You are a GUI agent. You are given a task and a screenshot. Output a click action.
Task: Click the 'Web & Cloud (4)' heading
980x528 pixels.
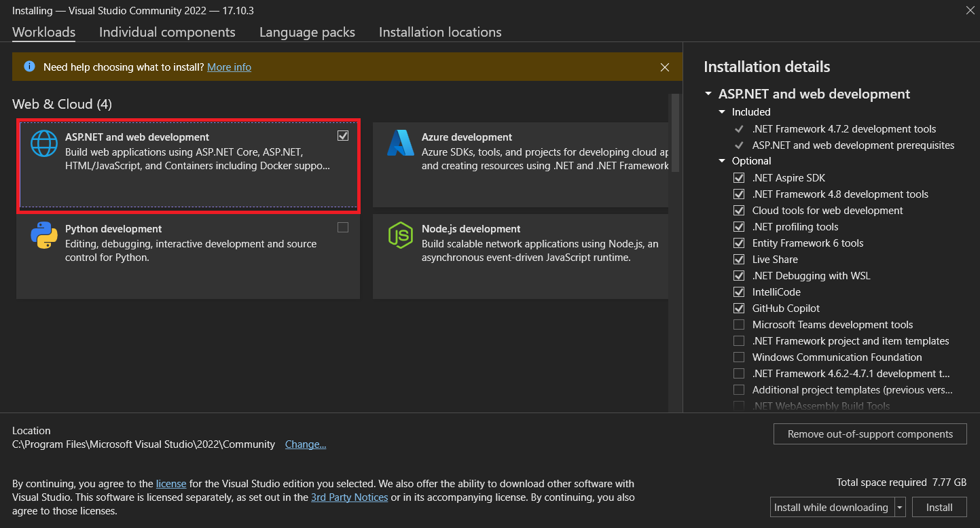(62, 104)
